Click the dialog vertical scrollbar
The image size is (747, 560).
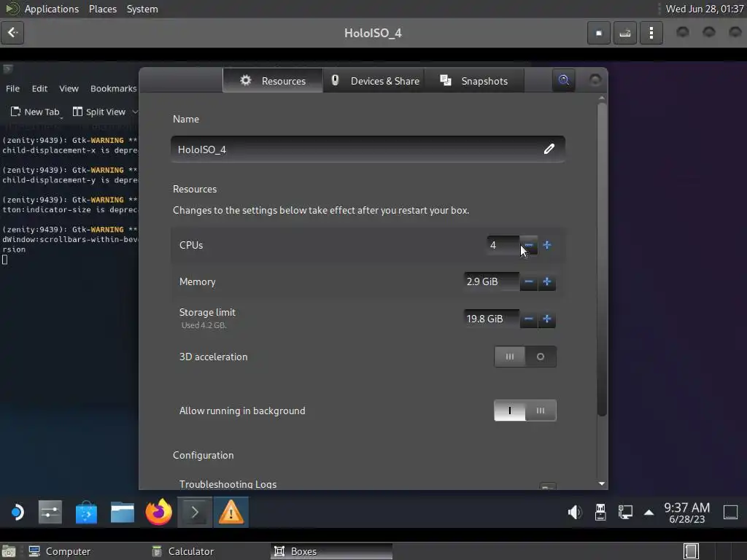(602, 260)
